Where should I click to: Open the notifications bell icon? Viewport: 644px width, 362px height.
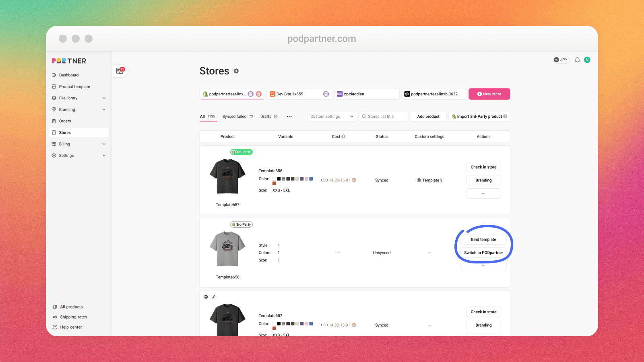pos(577,60)
